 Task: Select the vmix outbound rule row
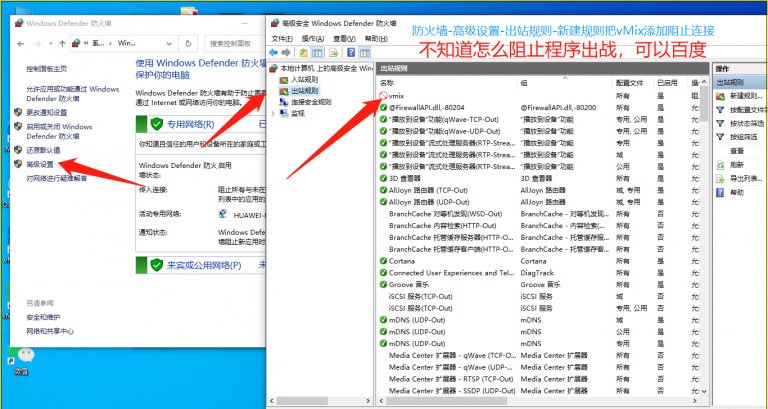pyautogui.click(x=538, y=96)
